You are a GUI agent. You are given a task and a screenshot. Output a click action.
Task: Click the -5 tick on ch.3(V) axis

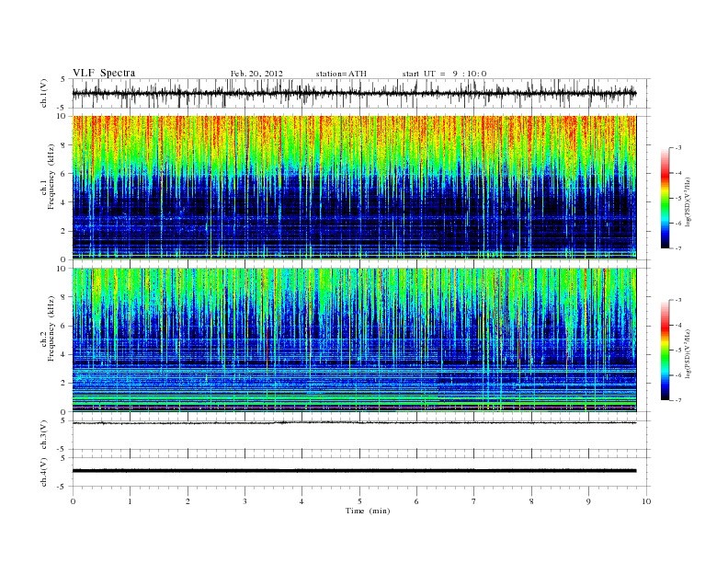62,449
